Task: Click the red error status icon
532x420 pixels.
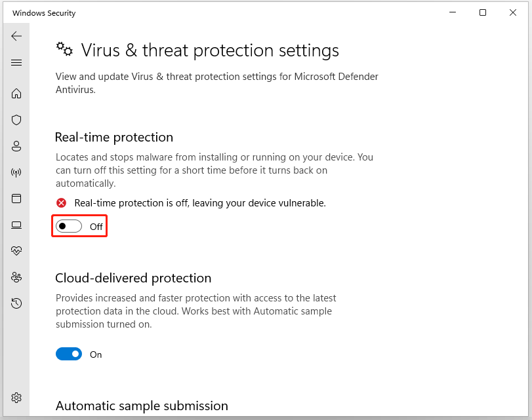Action: tap(61, 202)
